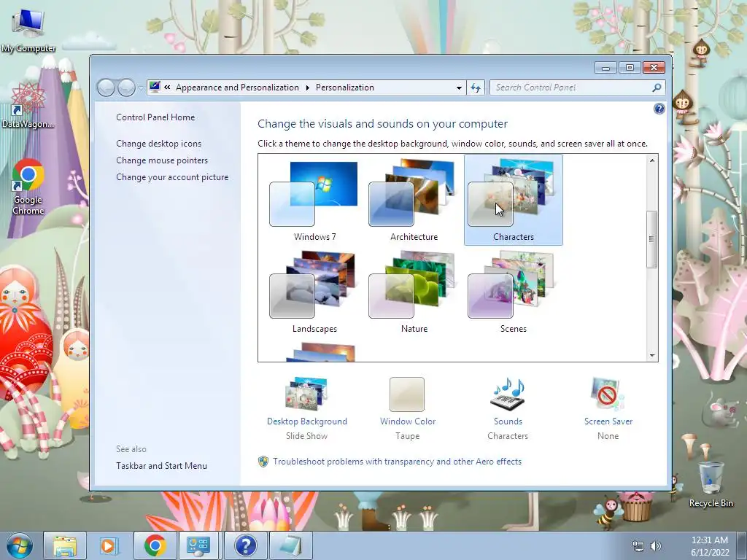Open Troubleshoot transparency and Aero effects link
747x560 pixels.
(x=397, y=462)
